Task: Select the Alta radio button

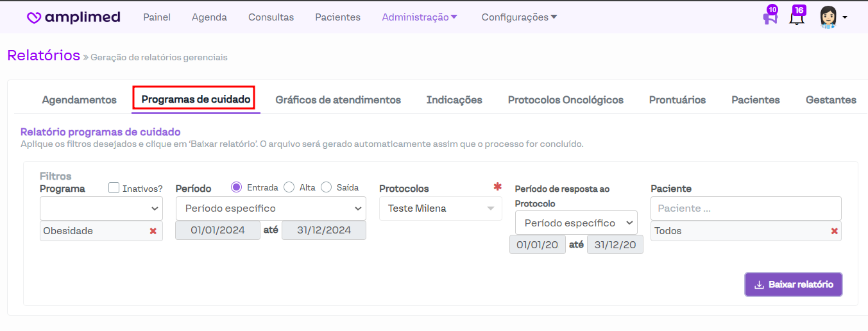Action: click(x=289, y=187)
